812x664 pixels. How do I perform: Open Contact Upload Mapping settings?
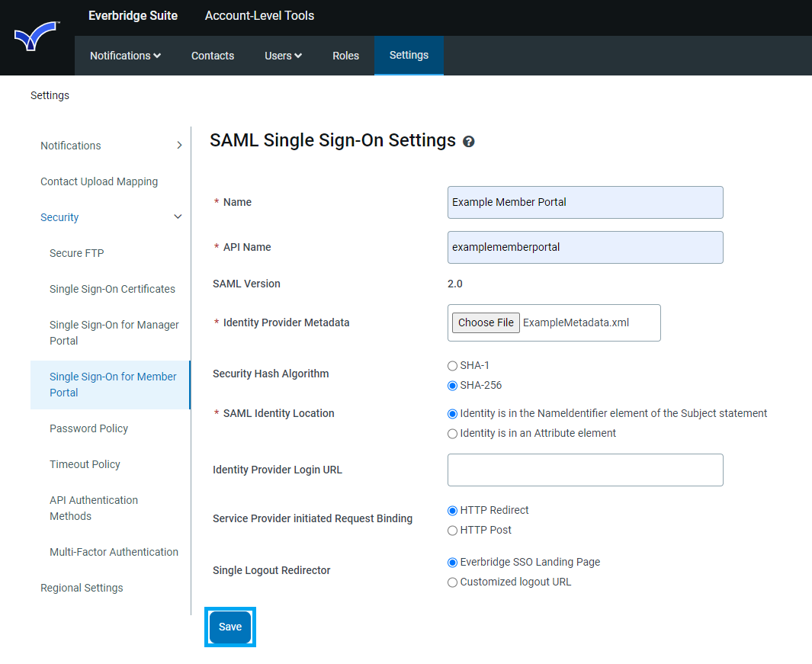coord(99,181)
